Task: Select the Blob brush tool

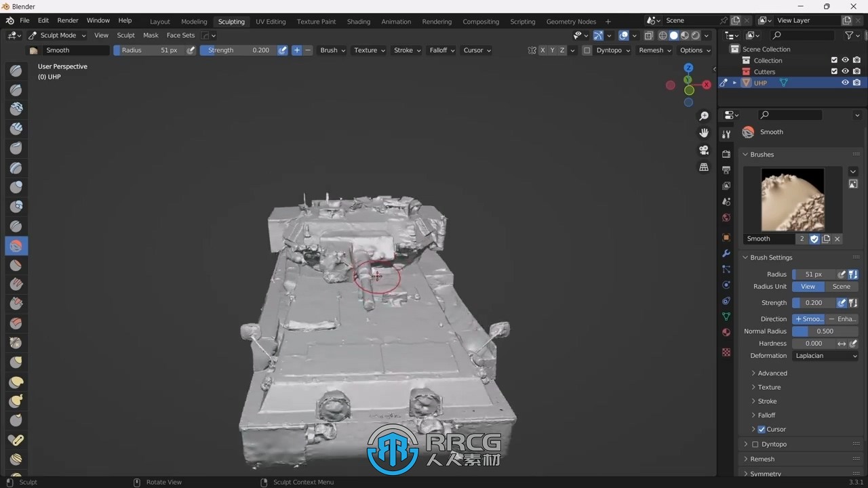Action: [16, 207]
